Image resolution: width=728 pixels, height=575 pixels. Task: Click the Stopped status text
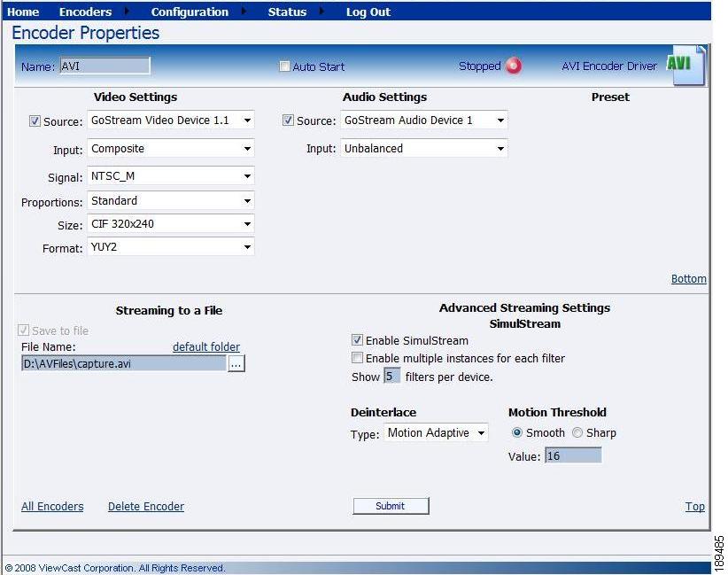pyautogui.click(x=480, y=66)
